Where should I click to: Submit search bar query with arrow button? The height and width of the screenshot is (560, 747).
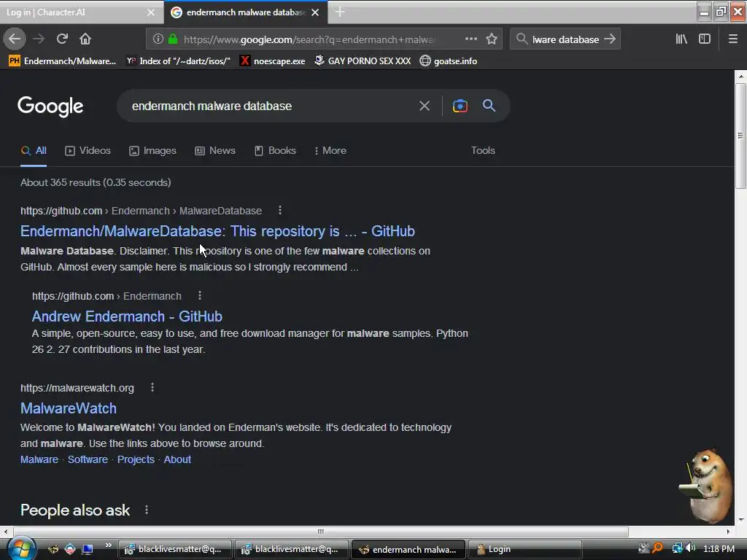[x=610, y=39]
